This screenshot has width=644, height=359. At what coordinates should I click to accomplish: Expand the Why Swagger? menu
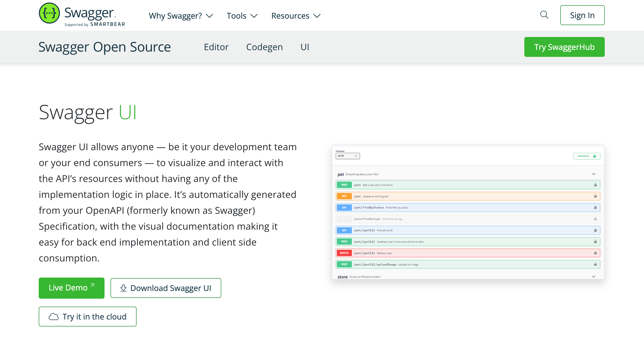181,16
